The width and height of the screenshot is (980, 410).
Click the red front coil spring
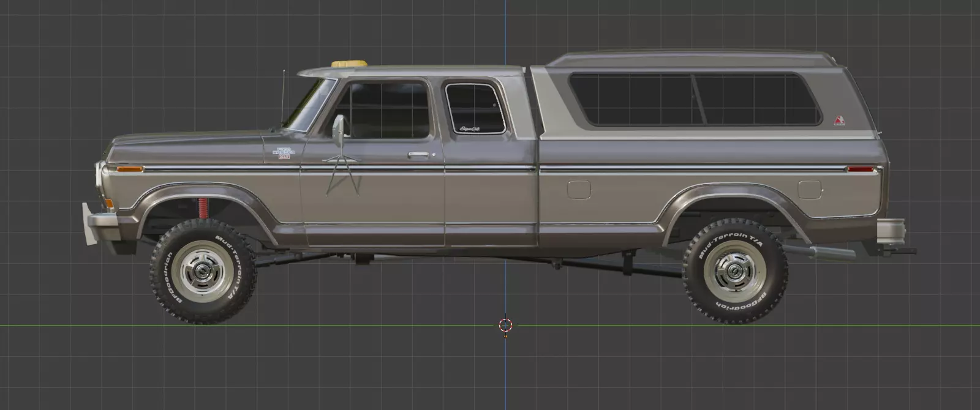click(x=202, y=209)
